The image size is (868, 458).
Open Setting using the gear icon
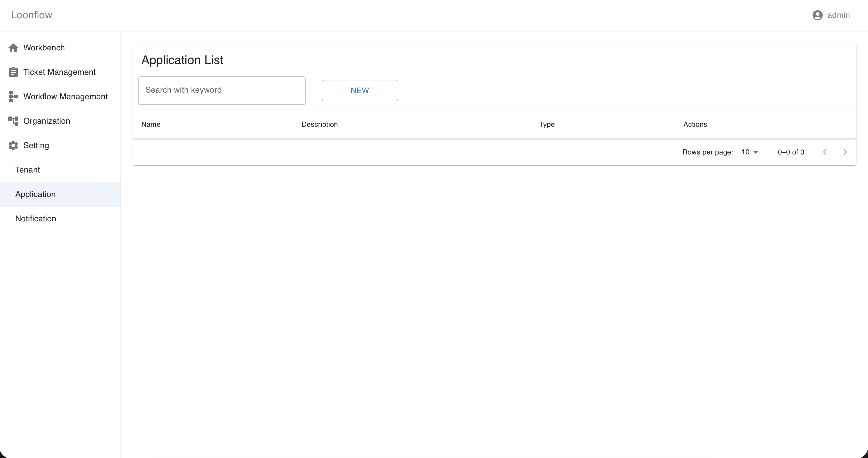[13, 145]
